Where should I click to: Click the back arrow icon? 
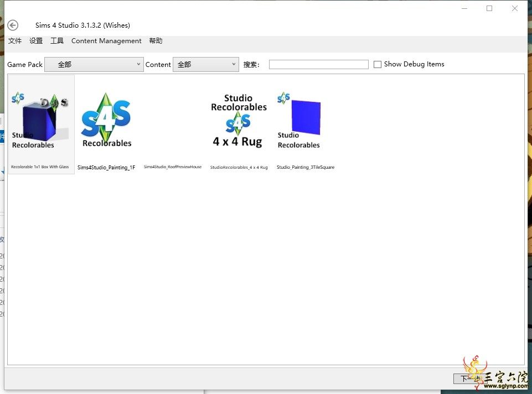(13, 25)
